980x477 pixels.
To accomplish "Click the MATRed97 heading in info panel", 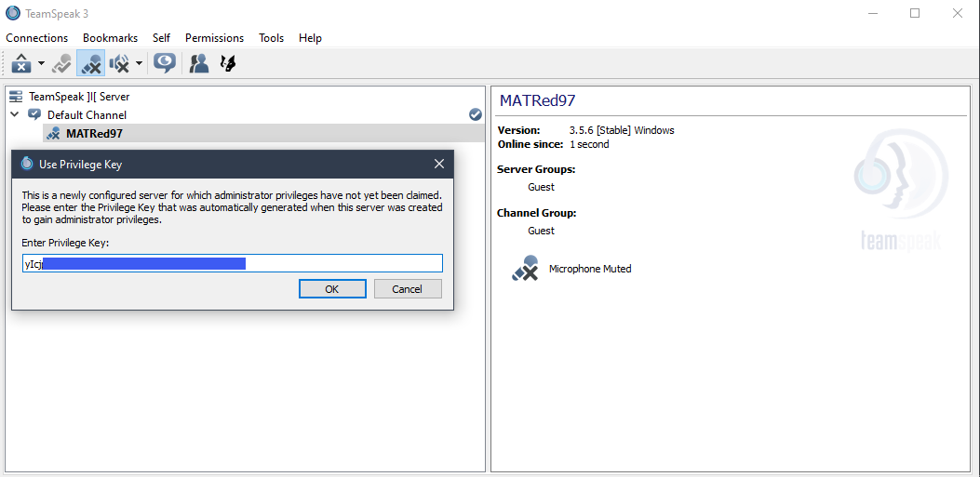I will pyautogui.click(x=538, y=100).
